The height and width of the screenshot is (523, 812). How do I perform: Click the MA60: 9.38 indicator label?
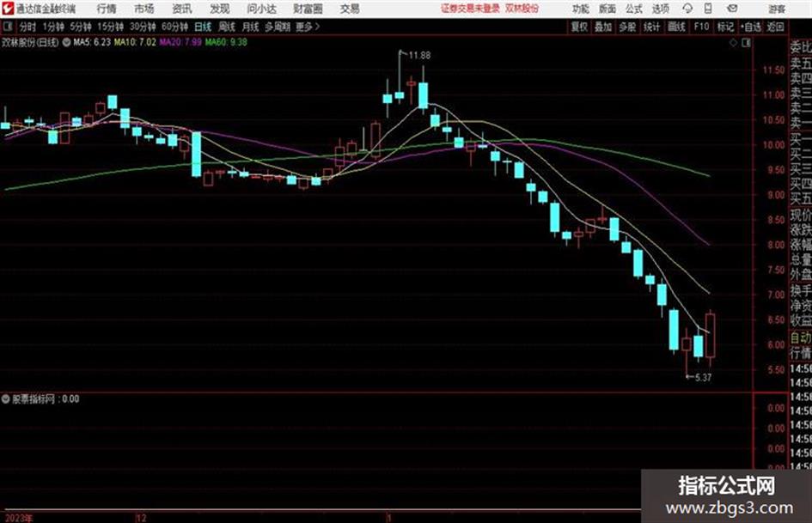[226, 42]
